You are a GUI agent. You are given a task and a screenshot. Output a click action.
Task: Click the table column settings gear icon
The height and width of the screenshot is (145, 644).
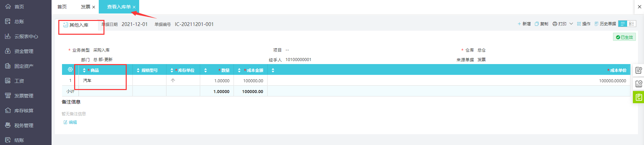(x=70, y=69)
